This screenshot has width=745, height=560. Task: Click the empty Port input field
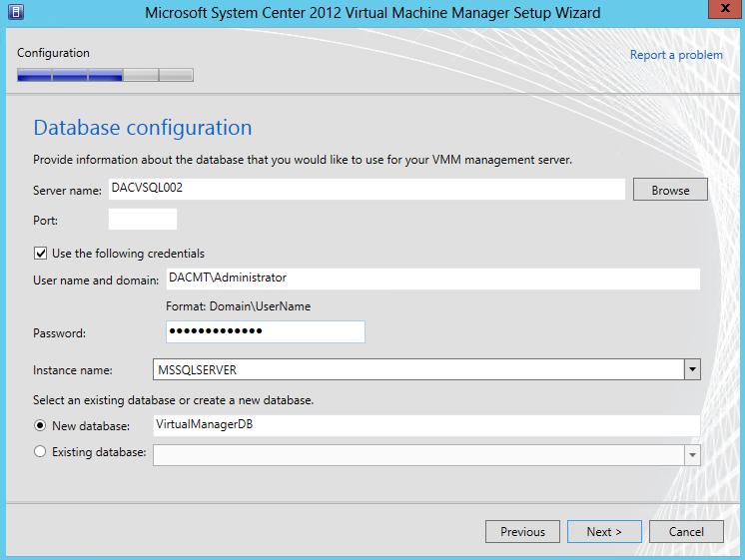click(143, 220)
